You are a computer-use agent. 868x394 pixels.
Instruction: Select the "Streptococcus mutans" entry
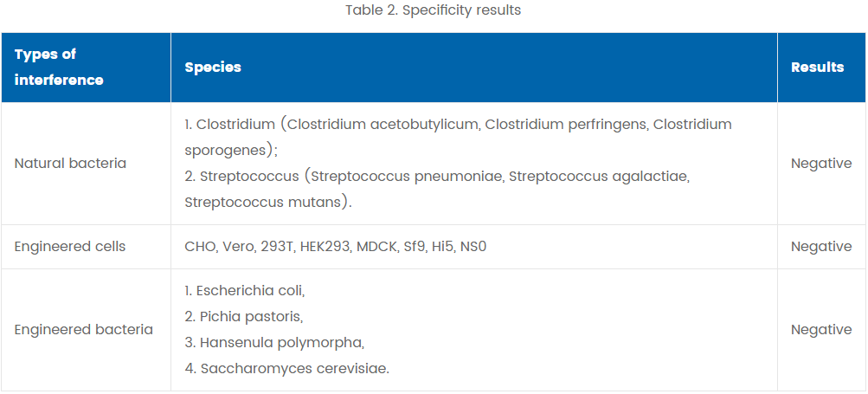click(x=266, y=202)
